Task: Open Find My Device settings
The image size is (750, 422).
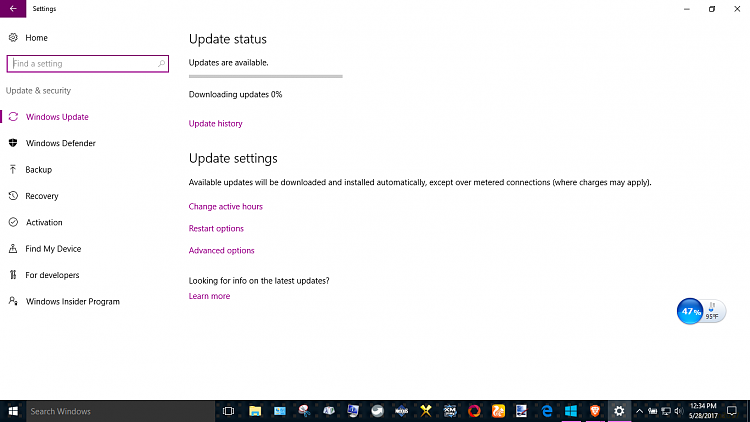Action: [x=53, y=248]
